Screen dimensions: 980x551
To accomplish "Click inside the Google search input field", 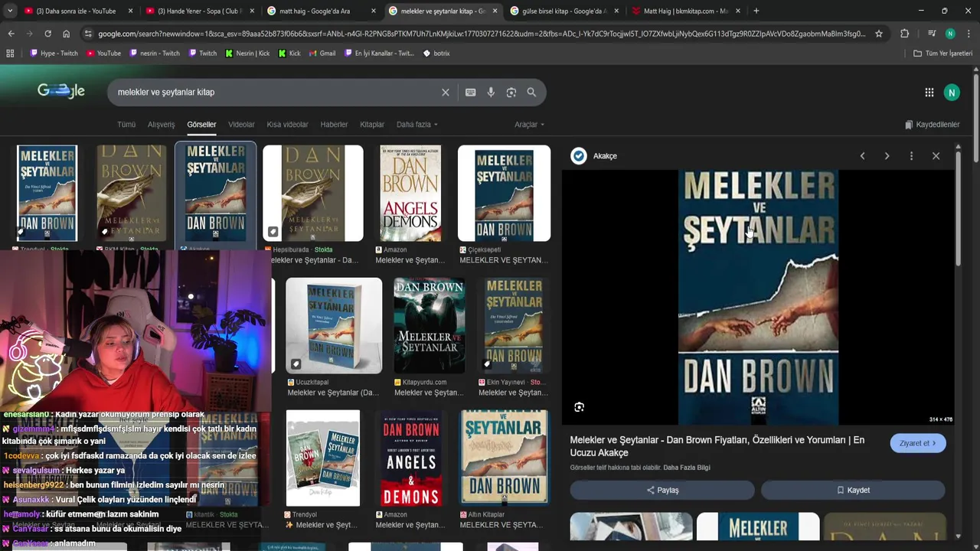I will pos(276,92).
